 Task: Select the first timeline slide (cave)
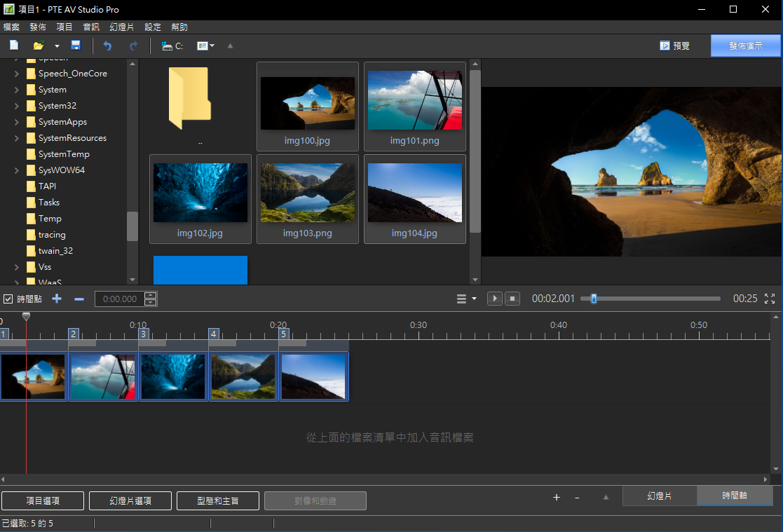pyautogui.click(x=34, y=376)
